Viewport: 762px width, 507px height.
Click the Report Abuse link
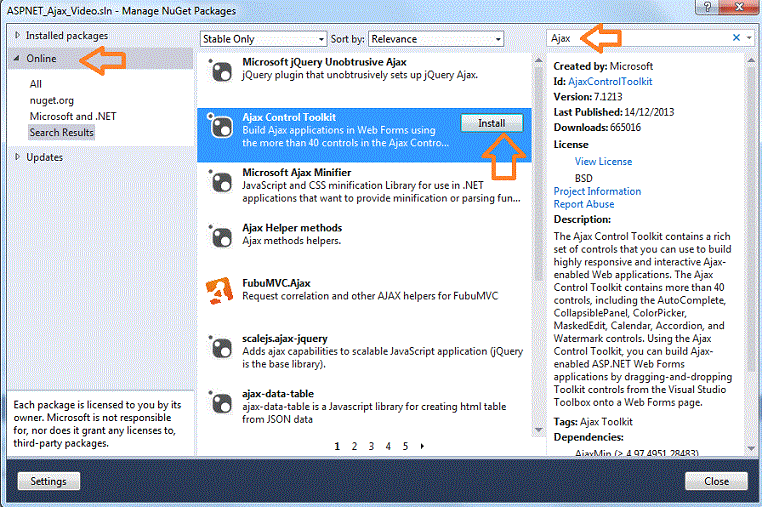[584, 204]
